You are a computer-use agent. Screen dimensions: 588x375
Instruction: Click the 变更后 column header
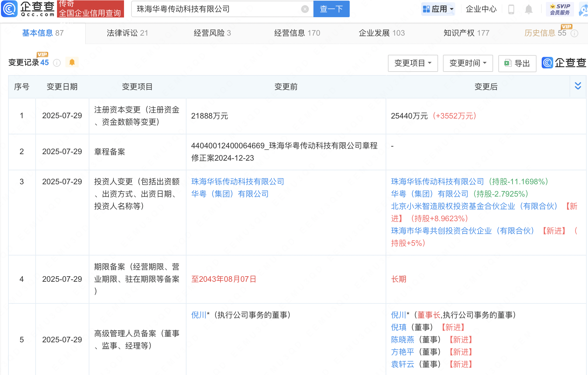click(486, 87)
